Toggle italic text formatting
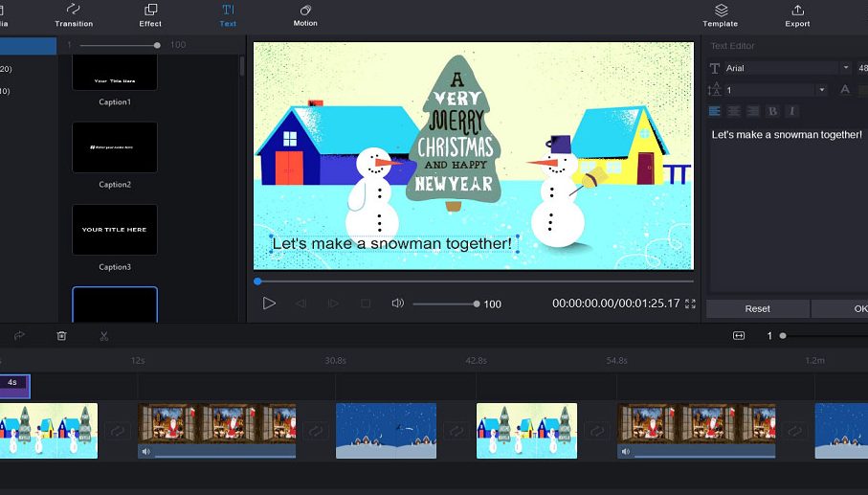The width and height of the screenshot is (868, 495). [x=791, y=111]
